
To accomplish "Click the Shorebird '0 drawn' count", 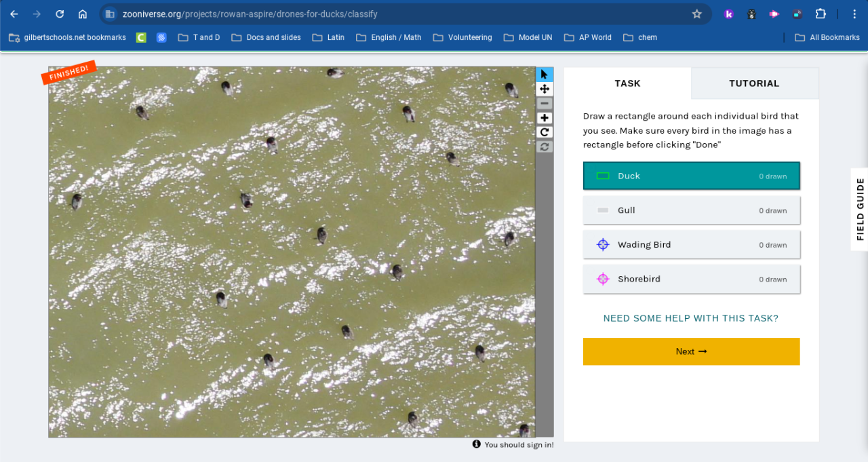I will coord(773,280).
